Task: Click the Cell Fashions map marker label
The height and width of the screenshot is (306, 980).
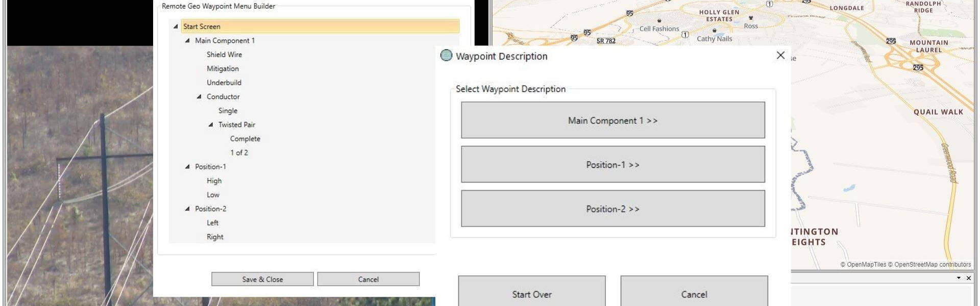Action: pos(659,29)
